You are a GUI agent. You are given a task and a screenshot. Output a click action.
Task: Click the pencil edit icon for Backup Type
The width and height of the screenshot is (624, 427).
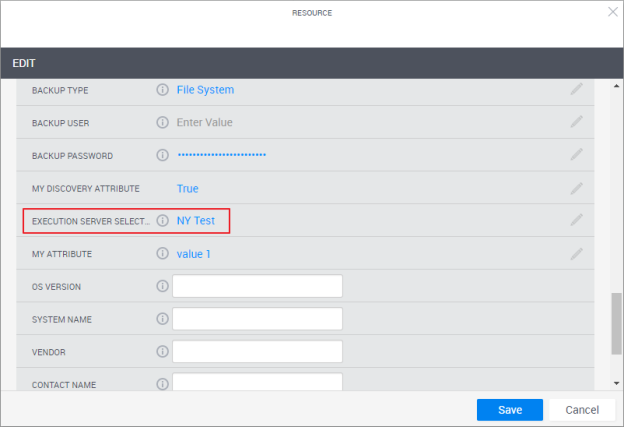click(x=576, y=89)
